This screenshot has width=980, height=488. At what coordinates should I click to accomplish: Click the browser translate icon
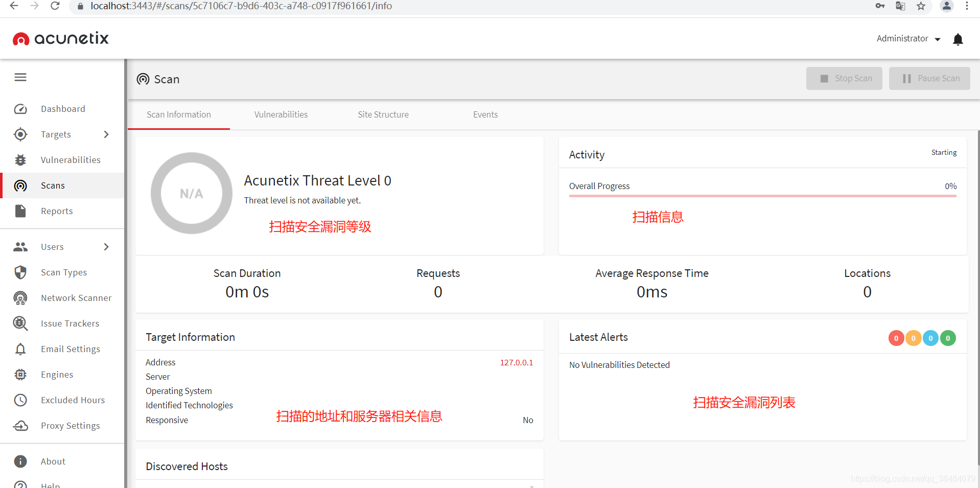click(x=900, y=6)
